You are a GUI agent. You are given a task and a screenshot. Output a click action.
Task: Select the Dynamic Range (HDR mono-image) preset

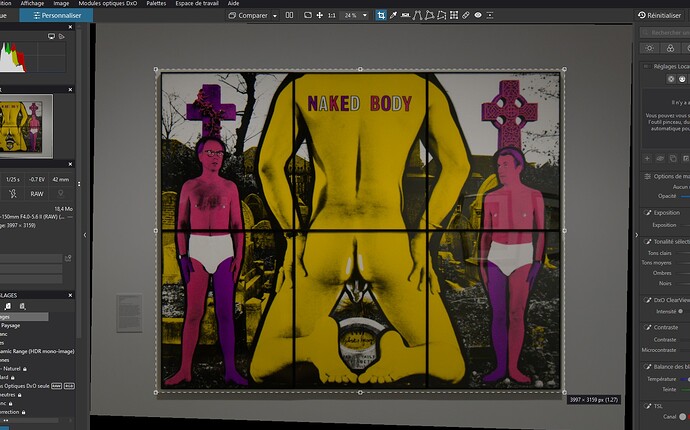(37, 352)
